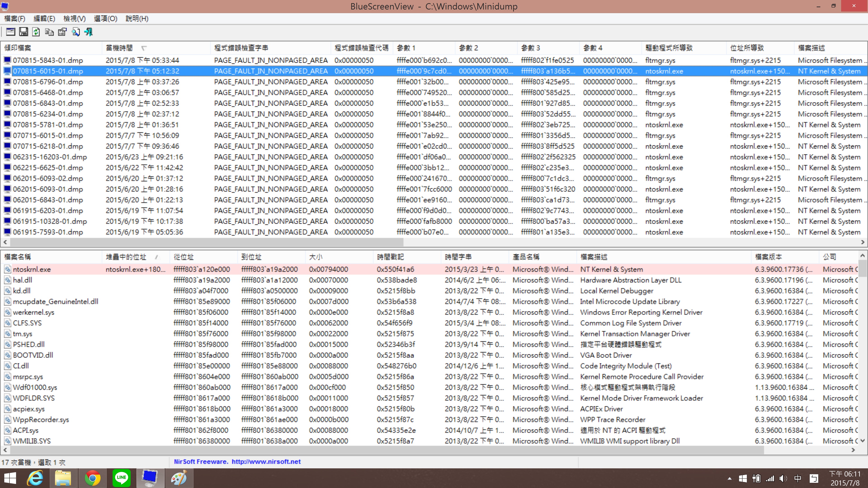The image size is (868, 488).
Task: Select the werkernel.sys driver row
Action: point(430,312)
